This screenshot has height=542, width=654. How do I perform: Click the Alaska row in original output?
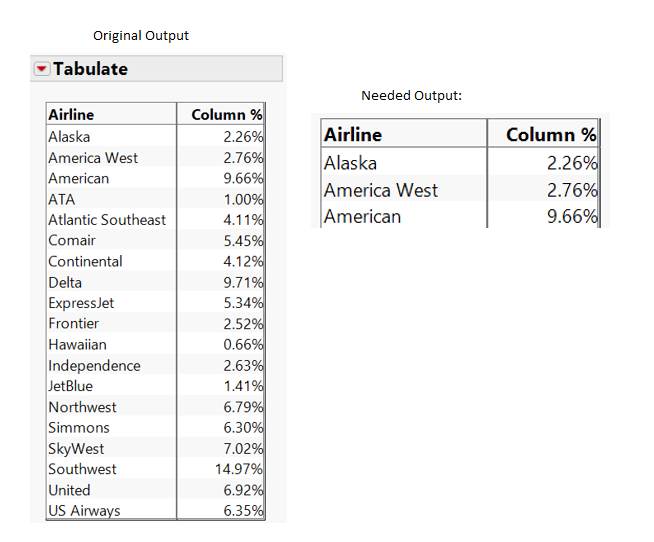coord(69,137)
